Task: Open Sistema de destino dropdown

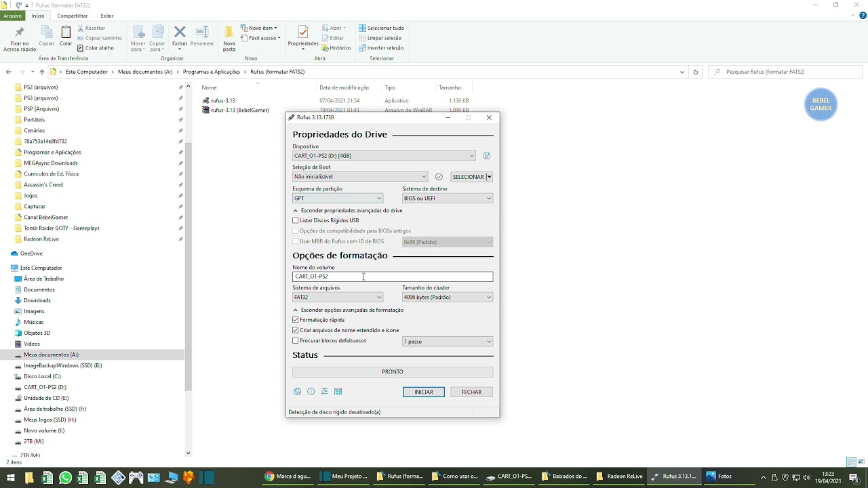Action: click(x=448, y=199)
